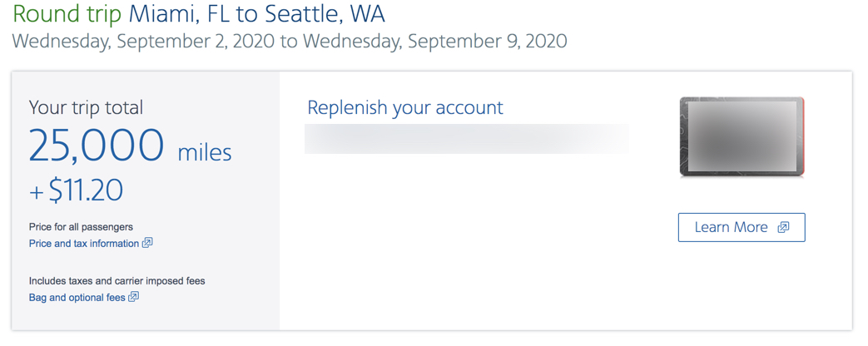The width and height of the screenshot is (868, 346).
Task: Open the Price and tax information link
Action: pyautogui.click(x=83, y=243)
